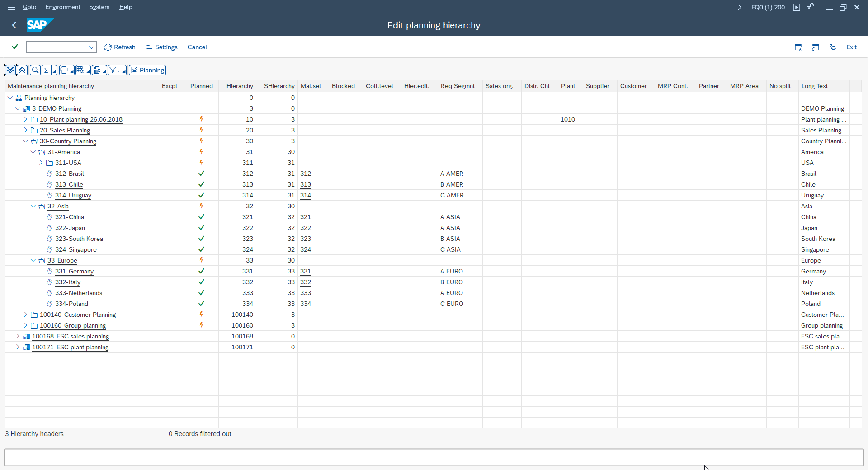Click the Collapse all (double chevron up) icon
This screenshot has width=868, height=470.
(x=22, y=70)
